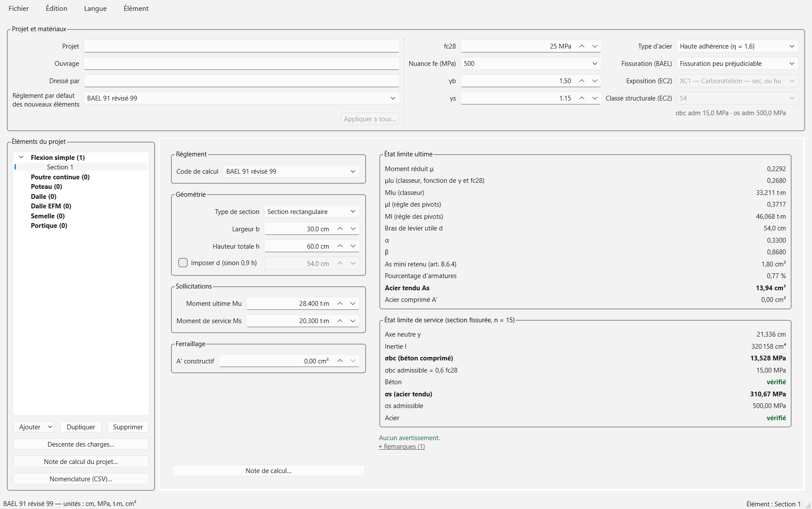
Task: Select Semelle (0) in the tree
Action: tap(48, 216)
